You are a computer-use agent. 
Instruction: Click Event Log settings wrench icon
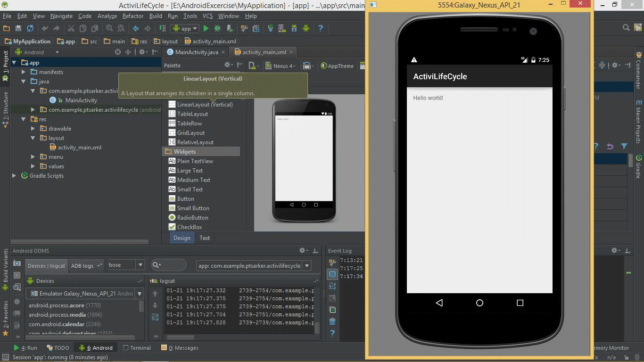(332, 263)
